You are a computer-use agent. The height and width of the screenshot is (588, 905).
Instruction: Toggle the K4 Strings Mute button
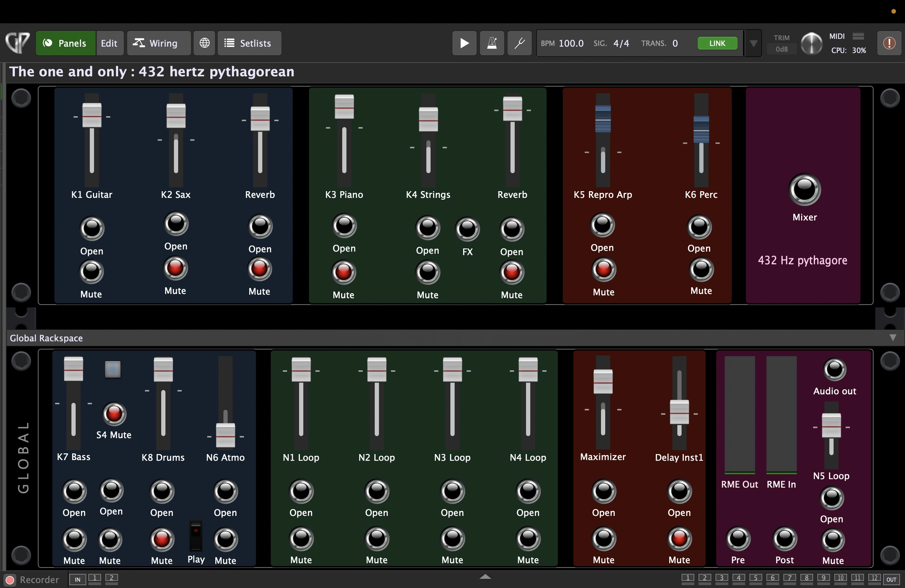coord(428,272)
